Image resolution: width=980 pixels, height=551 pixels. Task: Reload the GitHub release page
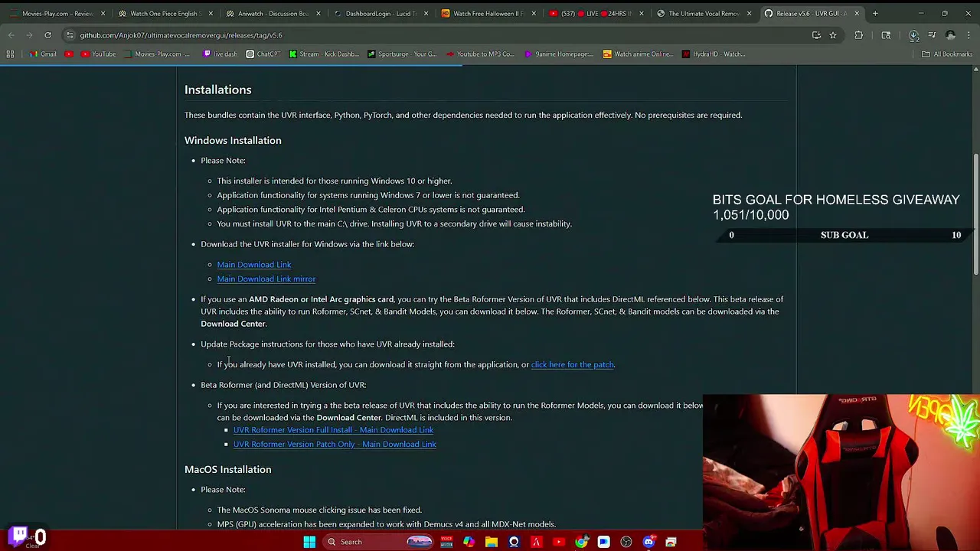pyautogui.click(x=47, y=35)
